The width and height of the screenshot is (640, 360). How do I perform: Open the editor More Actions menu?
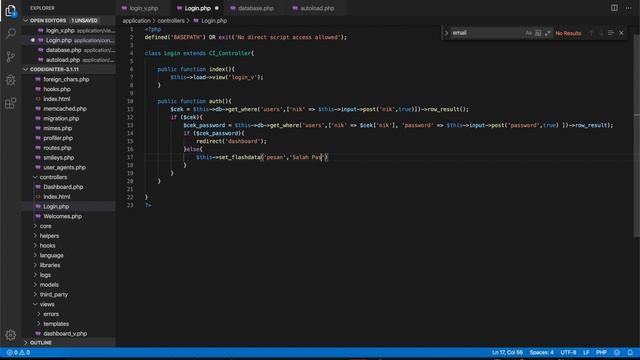[x=629, y=8]
